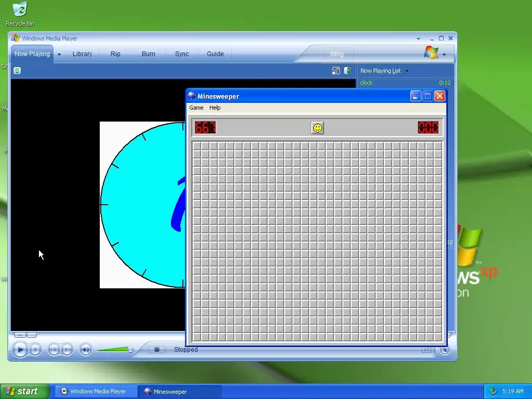Expand the Windows logo dropdown in Media Player
The image size is (532, 399).
pos(444,54)
